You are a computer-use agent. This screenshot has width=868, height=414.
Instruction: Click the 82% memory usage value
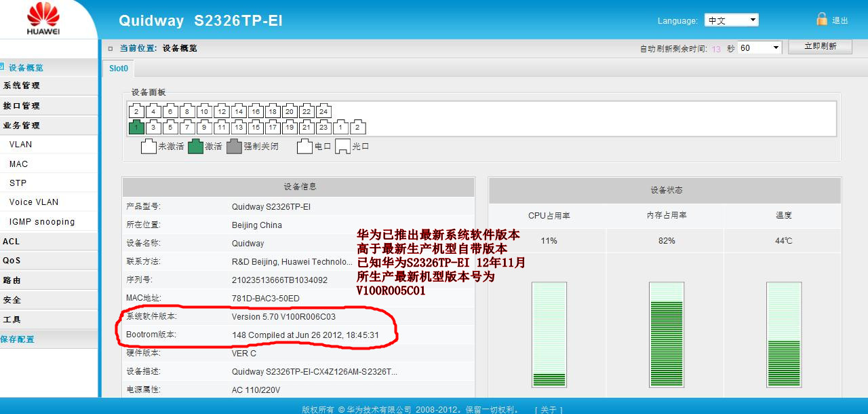pyautogui.click(x=667, y=241)
